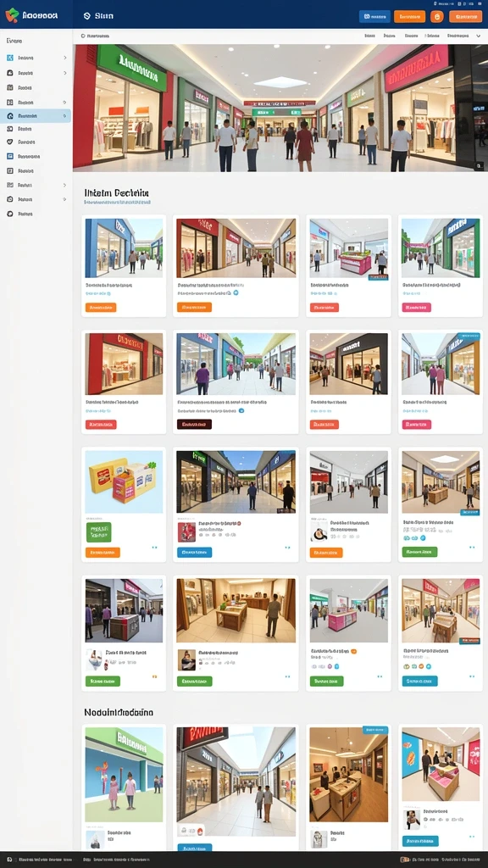Click the blue button in the third card row
Screen dimensions: 488x868
click(x=194, y=553)
